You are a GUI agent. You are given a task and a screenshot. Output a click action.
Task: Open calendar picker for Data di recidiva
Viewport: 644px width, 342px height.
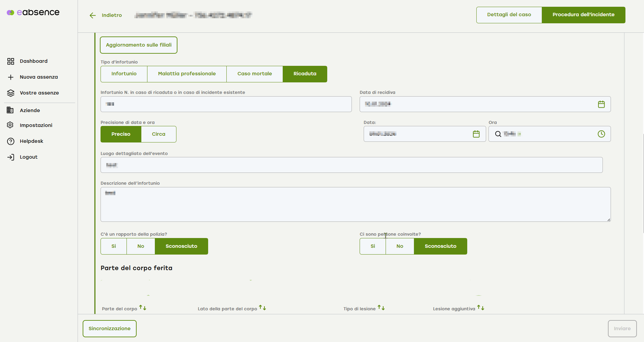(601, 104)
